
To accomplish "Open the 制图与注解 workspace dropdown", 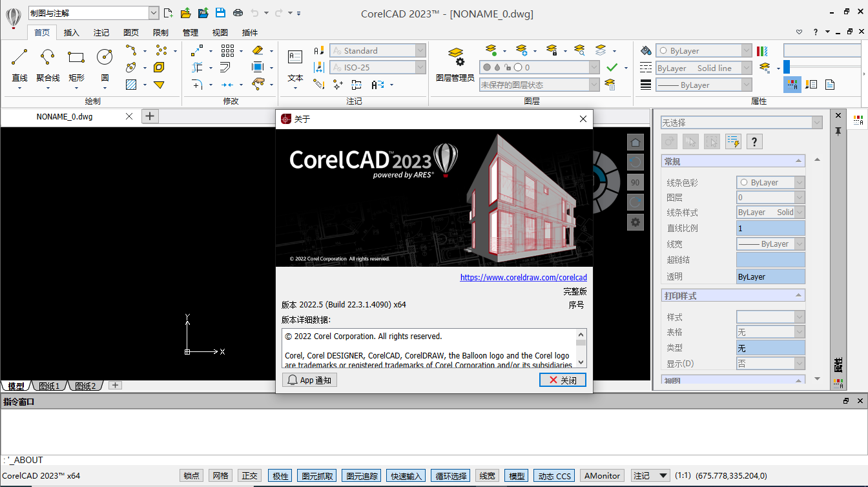I will (x=154, y=13).
